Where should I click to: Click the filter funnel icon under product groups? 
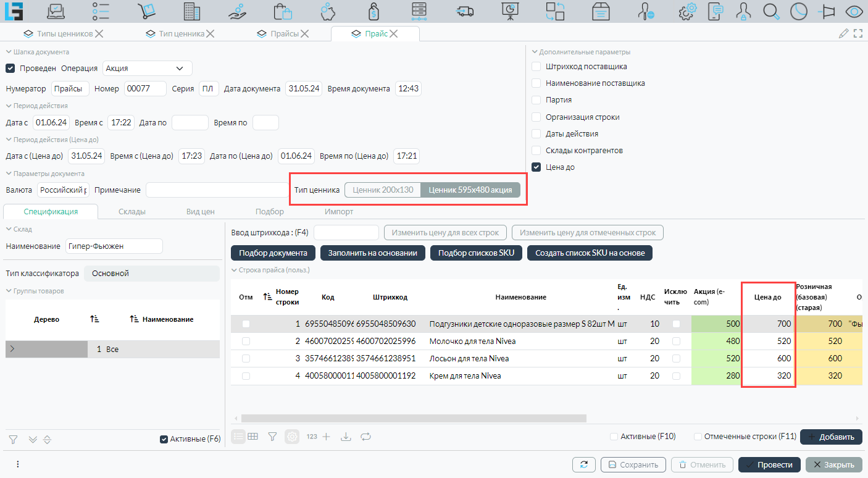click(x=13, y=439)
